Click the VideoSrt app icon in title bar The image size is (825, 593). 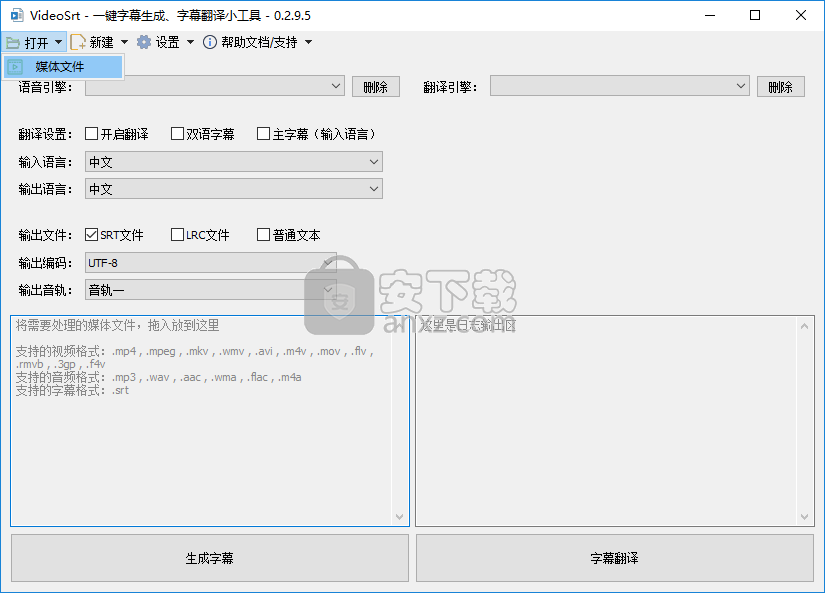(17, 15)
